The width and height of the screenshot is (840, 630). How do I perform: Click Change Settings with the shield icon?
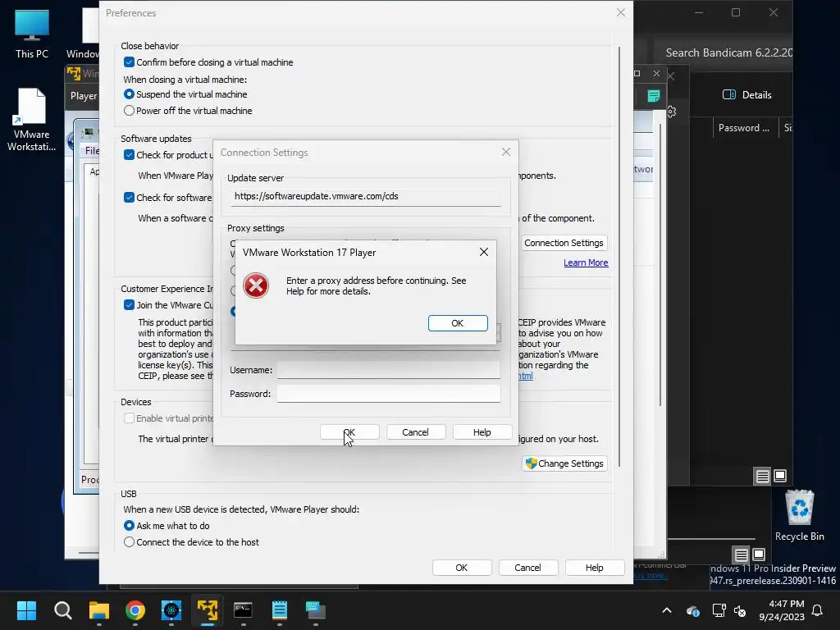point(564,463)
